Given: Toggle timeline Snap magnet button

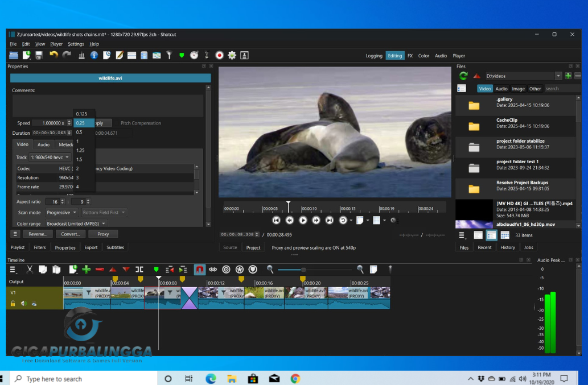Looking at the screenshot, I should tap(199, 270).
